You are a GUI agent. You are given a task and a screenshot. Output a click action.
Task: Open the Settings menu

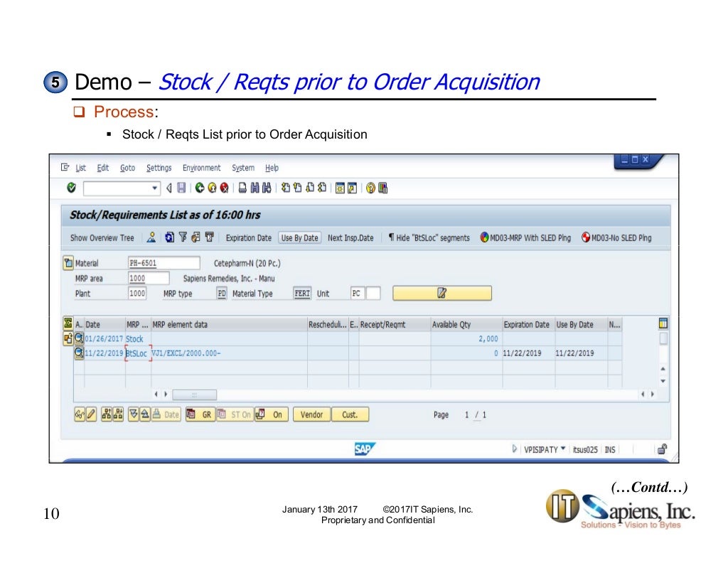159,168
